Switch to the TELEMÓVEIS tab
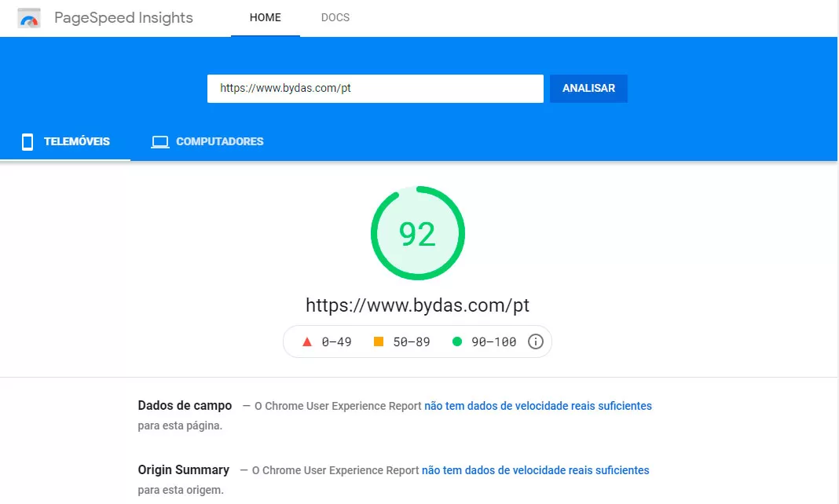The height and width of the screenshot is (504, 839). 65,141
